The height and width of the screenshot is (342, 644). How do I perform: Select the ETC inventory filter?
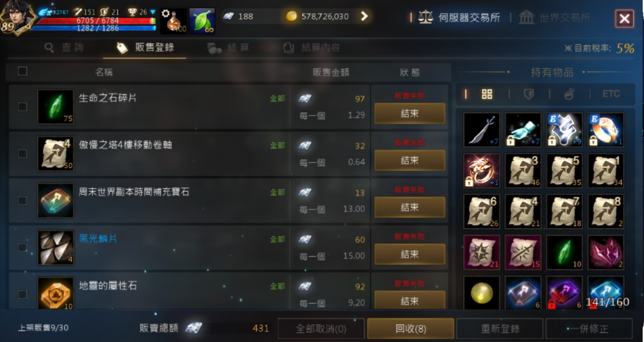tap(610, 94)
